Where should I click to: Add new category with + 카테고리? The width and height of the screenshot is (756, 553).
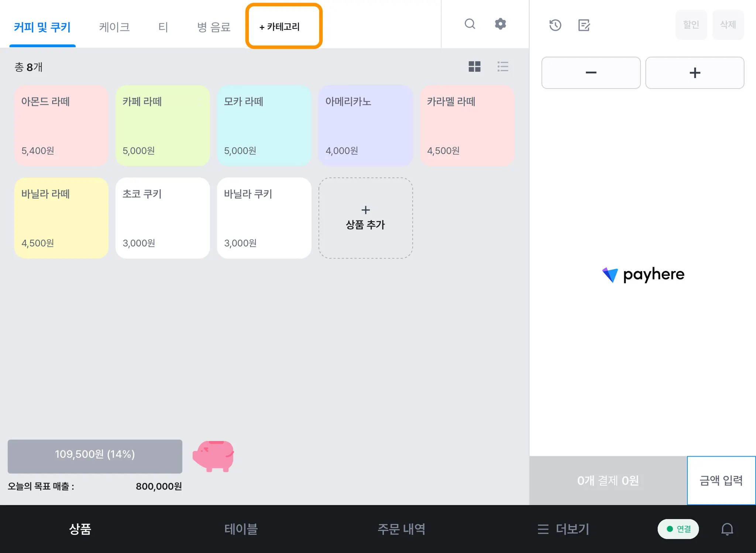tap(283, 26)
